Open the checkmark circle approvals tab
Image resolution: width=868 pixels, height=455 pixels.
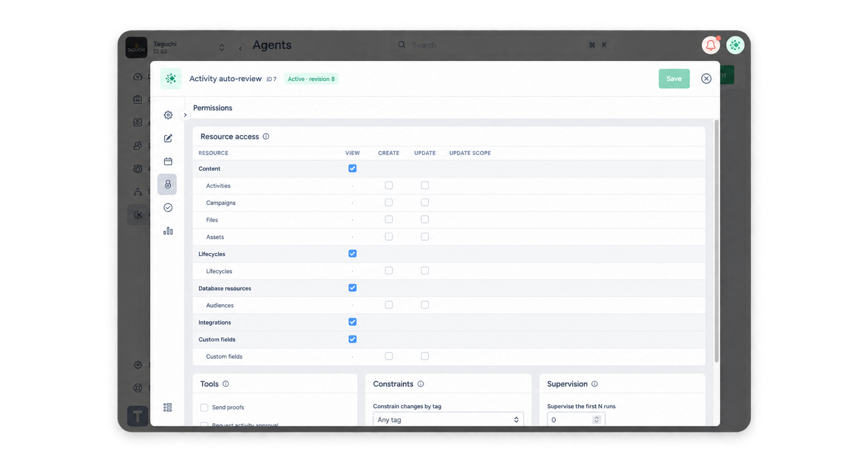[x=168, y=207]
